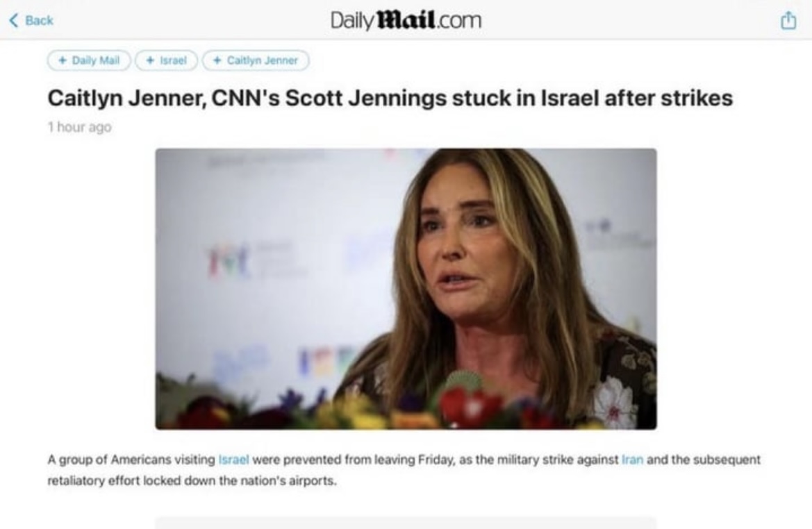Viewport: 812px width, 529px height.
Task: Follow the Caitlyn Jenner topic tag
Action: (x=256, y=60)
